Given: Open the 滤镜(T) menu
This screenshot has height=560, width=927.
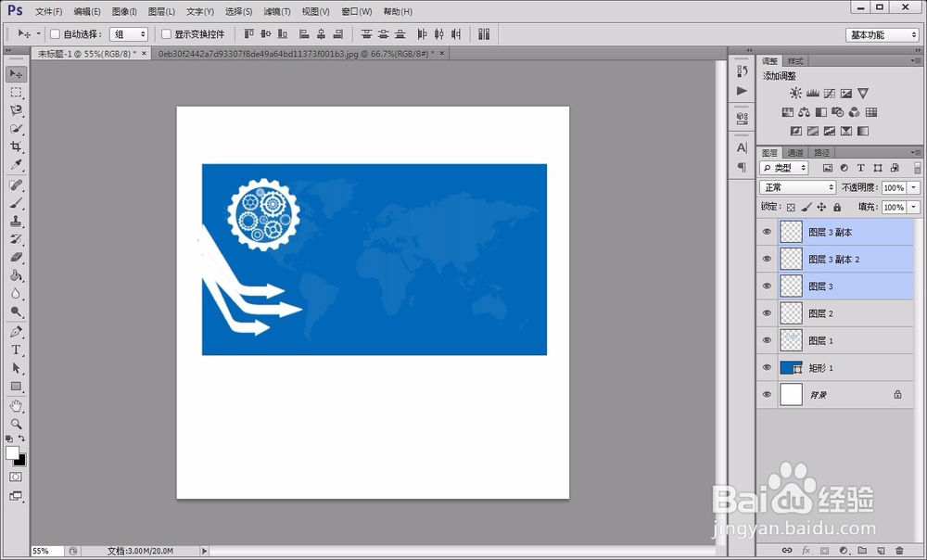Looking at the screenshot, I should pos(276,11).
